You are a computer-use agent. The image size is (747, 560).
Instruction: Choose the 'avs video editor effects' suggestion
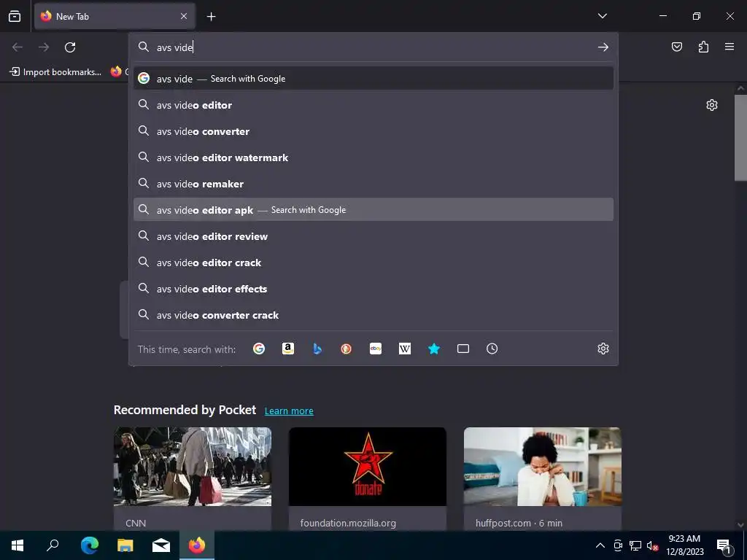click(x=373, y=289)
